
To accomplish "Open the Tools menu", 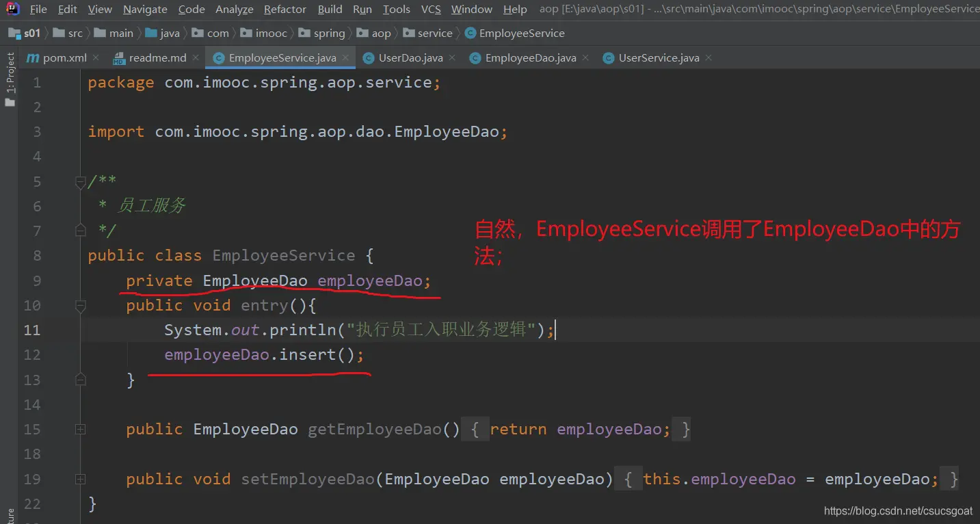I will click(x=397, y=10).
